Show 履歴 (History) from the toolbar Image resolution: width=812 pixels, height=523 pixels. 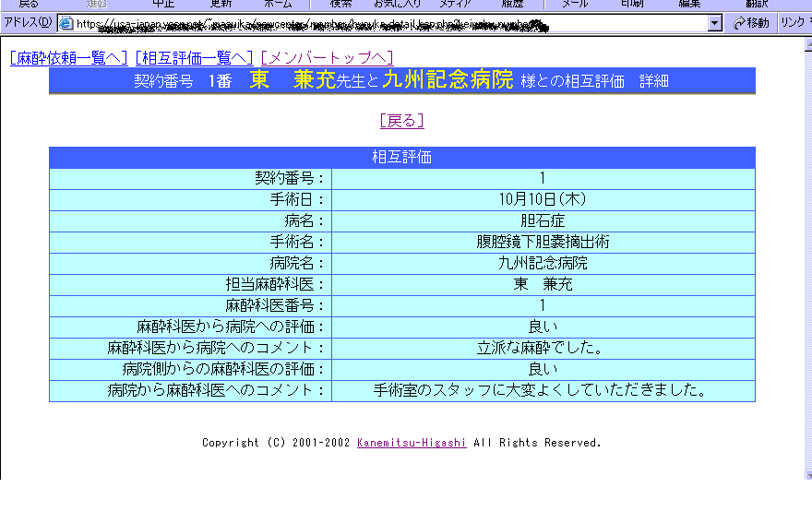[x=512, y=4]
